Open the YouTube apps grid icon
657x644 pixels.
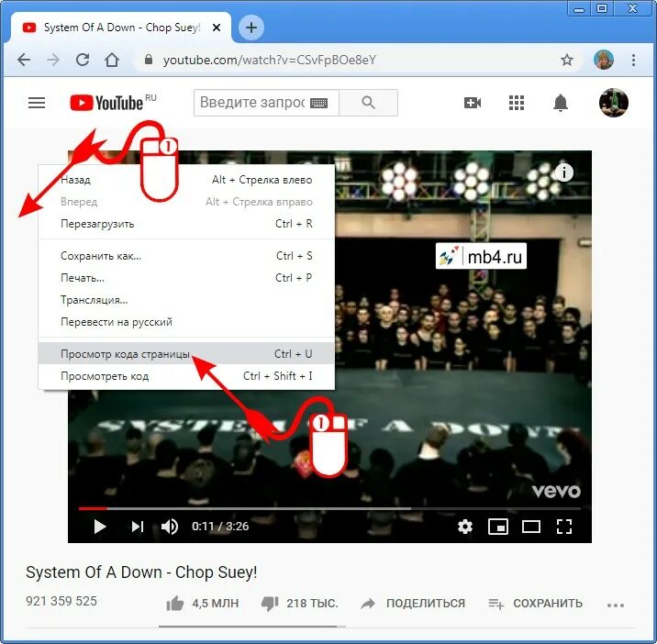[517, 103]
